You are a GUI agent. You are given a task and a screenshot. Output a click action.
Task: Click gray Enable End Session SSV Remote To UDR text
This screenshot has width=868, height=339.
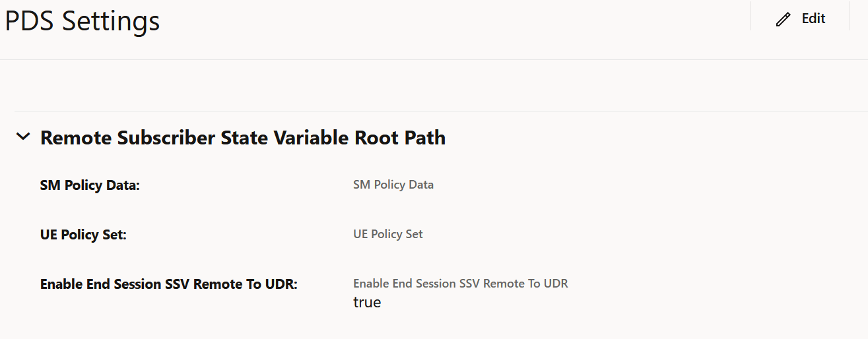pos(461,284)
